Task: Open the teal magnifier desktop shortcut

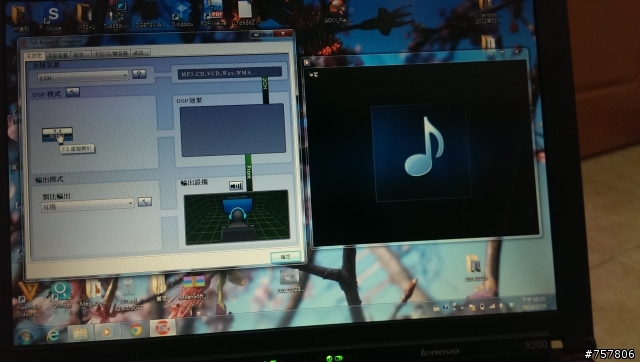Action: (x=60, y=295)
